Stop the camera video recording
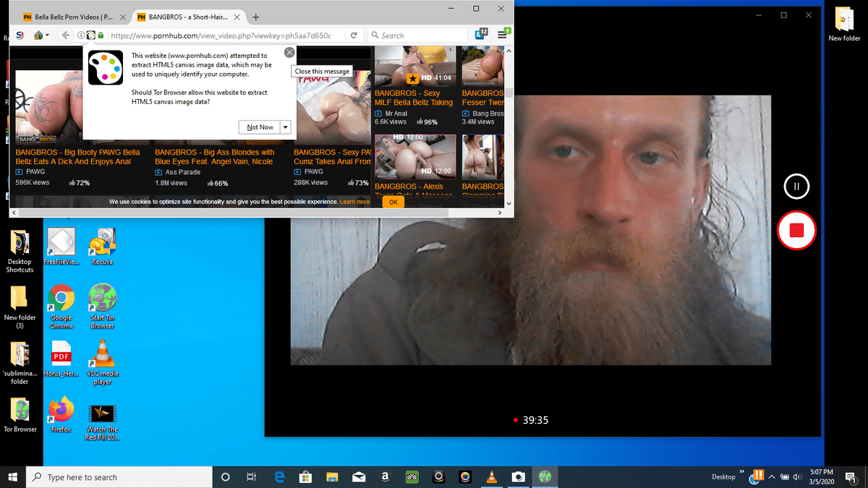The height and width of the screenshot is (488, 868). (x=796, y=231)
